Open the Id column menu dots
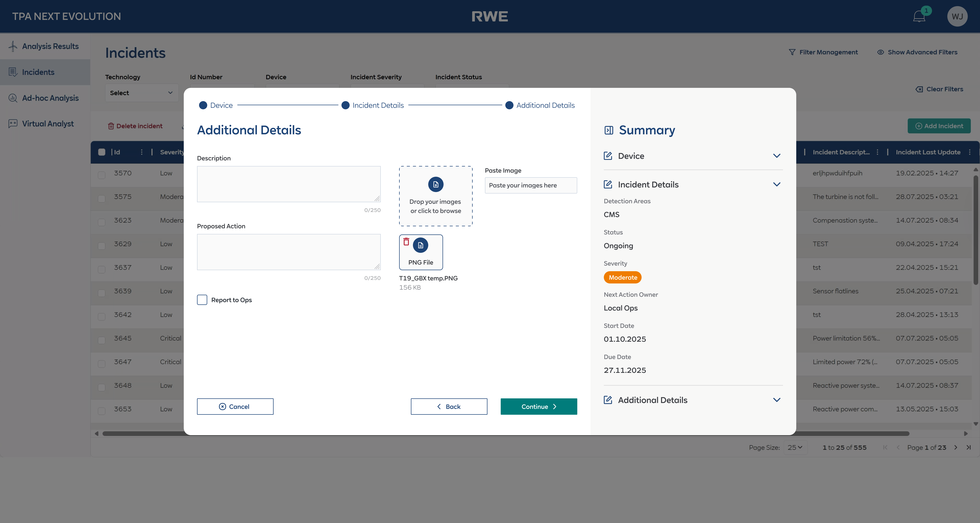This screenshot has height=523, width=980. (x=142, y=152)
